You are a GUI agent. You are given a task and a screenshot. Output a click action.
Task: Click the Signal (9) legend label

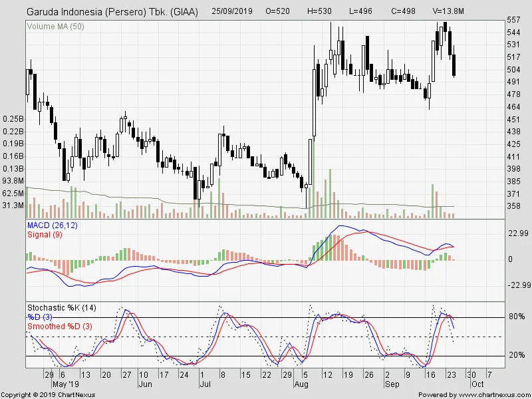[45, 235]
